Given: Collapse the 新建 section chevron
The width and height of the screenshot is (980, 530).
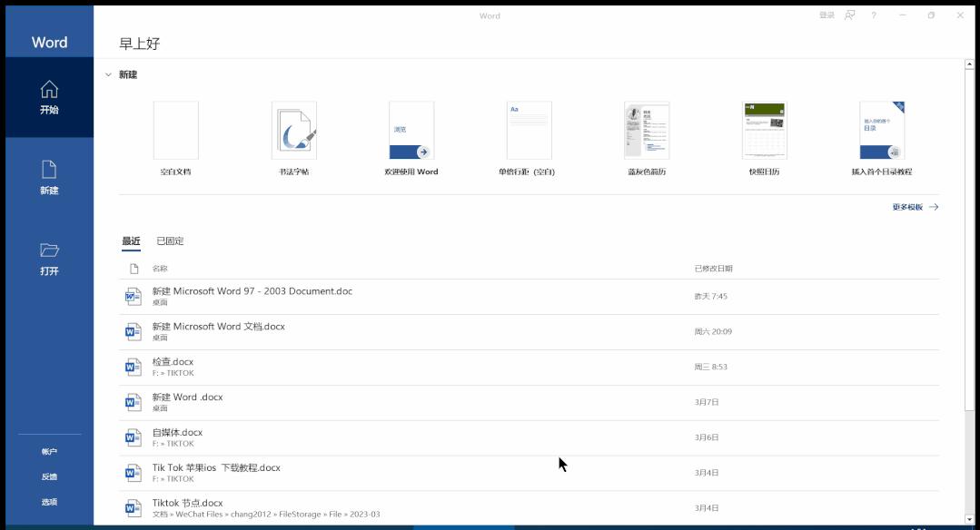Looking at the screenshot, I should coord(106,74).
